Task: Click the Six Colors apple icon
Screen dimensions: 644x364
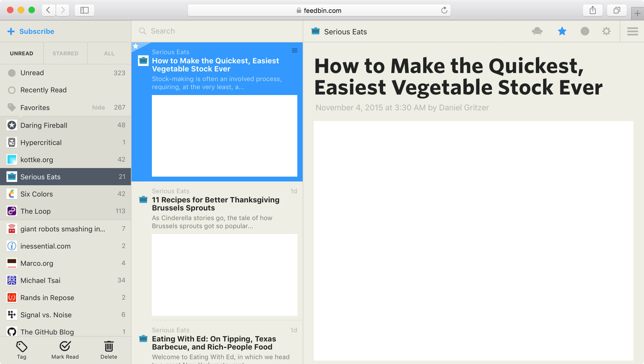Action: coord(12,194)
